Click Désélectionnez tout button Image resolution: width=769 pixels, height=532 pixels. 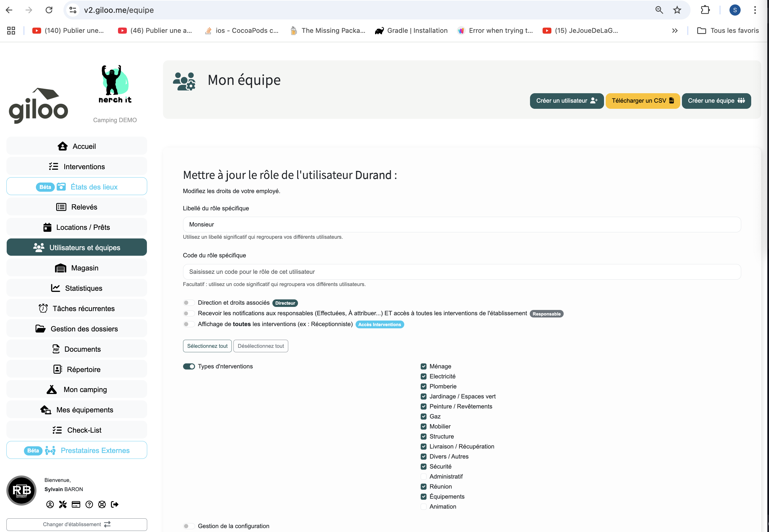tap(261, 346)
